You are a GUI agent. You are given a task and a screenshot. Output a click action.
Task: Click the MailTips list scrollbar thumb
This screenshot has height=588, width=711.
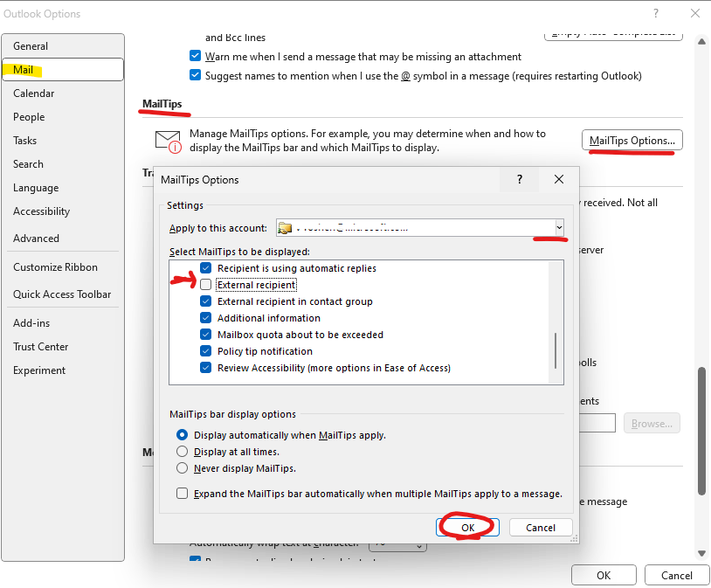click(556, 350)
